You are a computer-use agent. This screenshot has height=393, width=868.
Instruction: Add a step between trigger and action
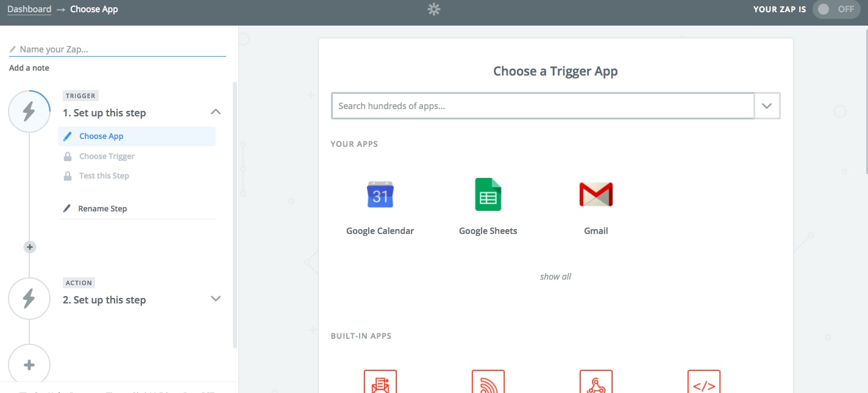pos(29,247)
